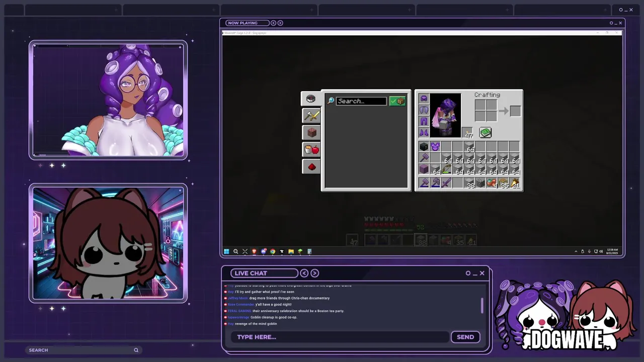
Task: Select the purple boots armor slot
Action: click(424, 133)
